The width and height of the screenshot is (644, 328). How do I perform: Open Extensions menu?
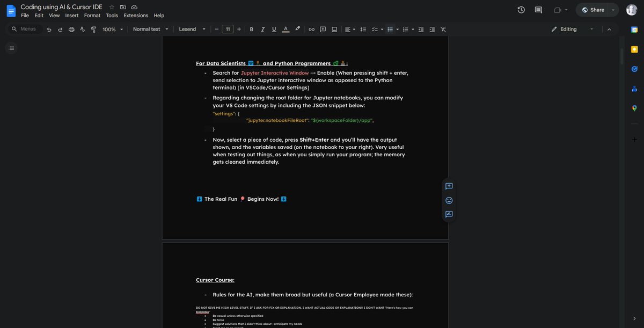136,16
